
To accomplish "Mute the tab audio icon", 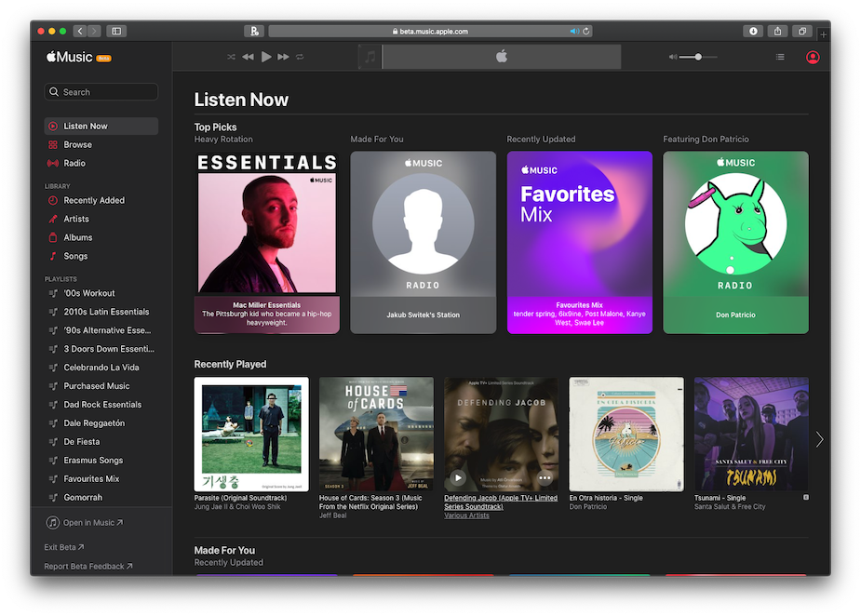I will coord(574,32).
